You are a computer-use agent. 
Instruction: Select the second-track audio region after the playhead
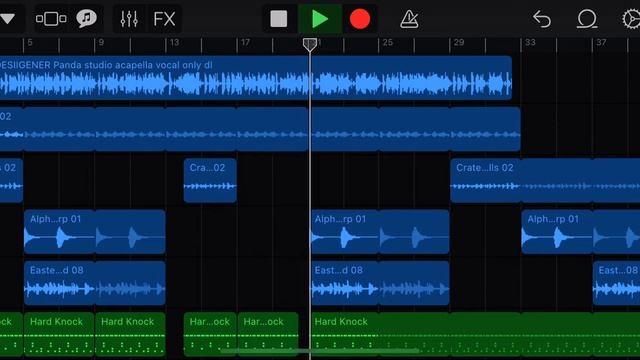(416, 129)
